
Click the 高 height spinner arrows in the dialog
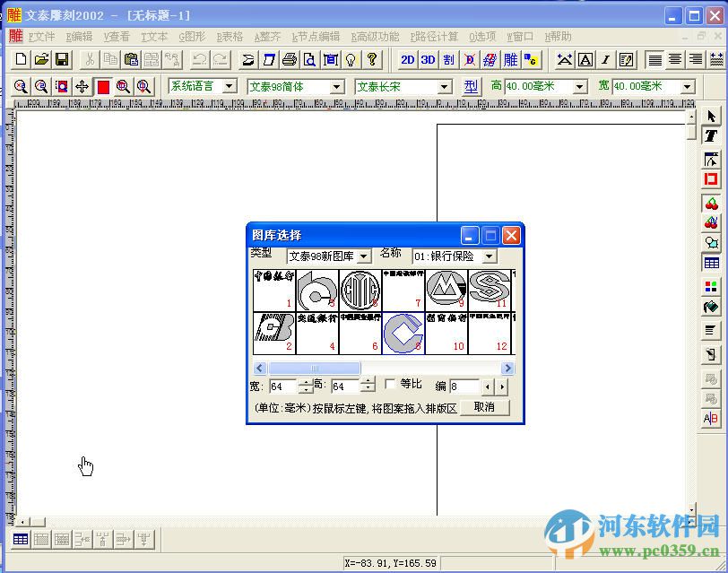(368, 386)
